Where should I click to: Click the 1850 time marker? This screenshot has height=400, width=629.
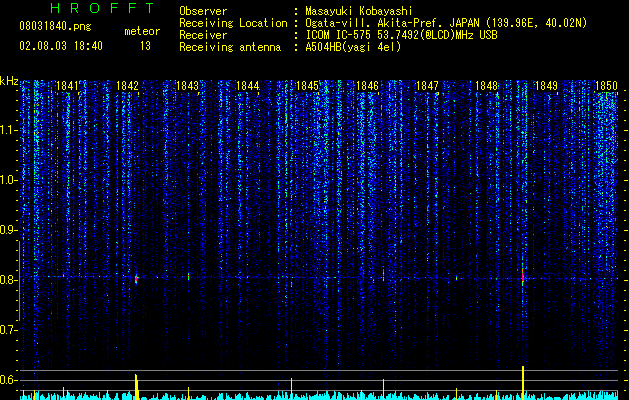pyautogui.click(x=606, y=86)
